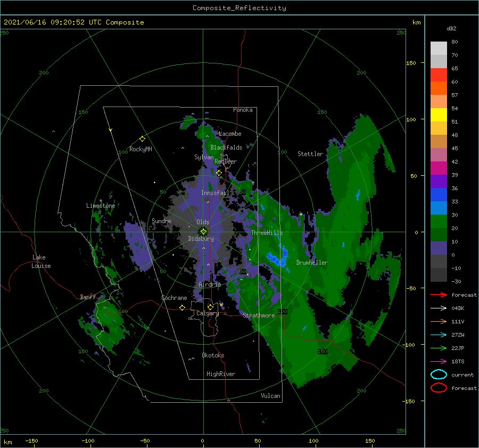Select the magenta 18TS arrow legend entry
The width and height of the screenshot is (479, 448).
(439, 362)
